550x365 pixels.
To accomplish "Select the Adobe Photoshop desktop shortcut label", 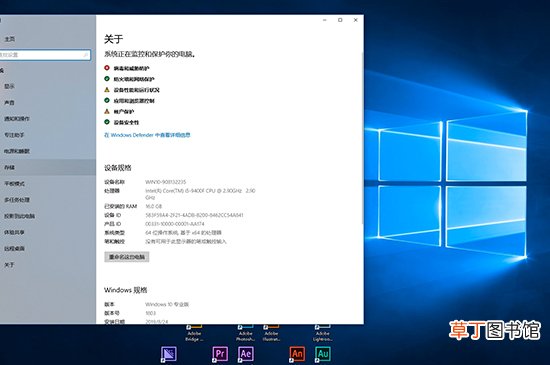I will coord(246,336).
